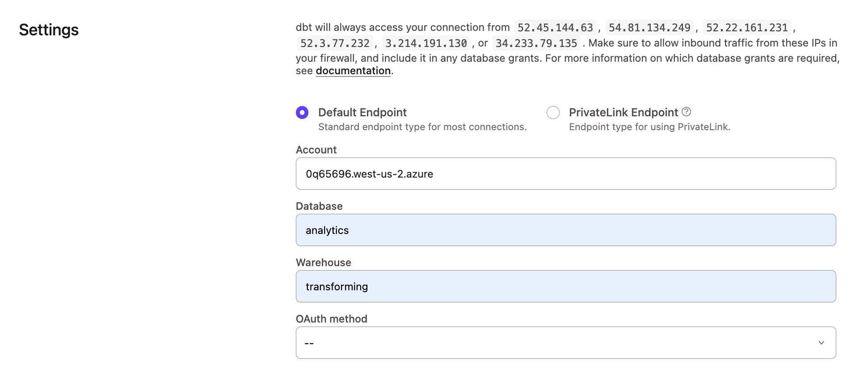Click the Database field containing analytics

(x=565, y=230)
